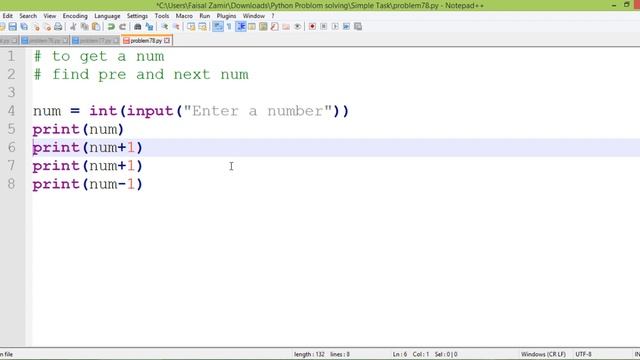Viewport: 640px width, 360px height.
Task: Open the Replace toolbar icon
Action: coord(149,27)
